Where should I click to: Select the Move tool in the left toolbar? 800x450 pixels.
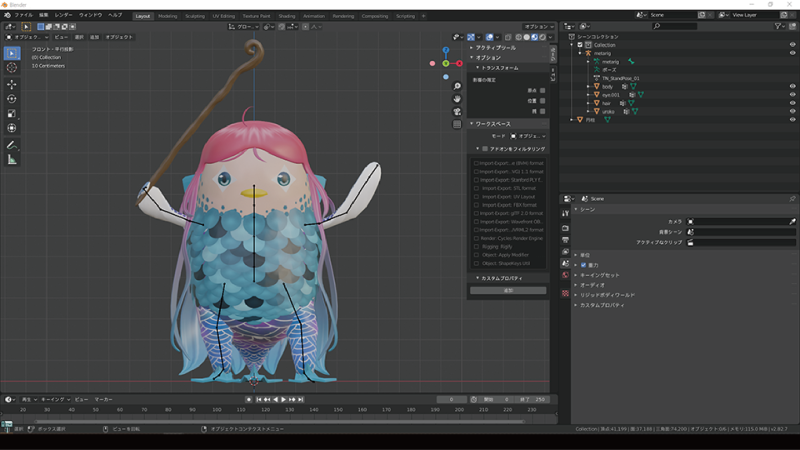point(12,83)
